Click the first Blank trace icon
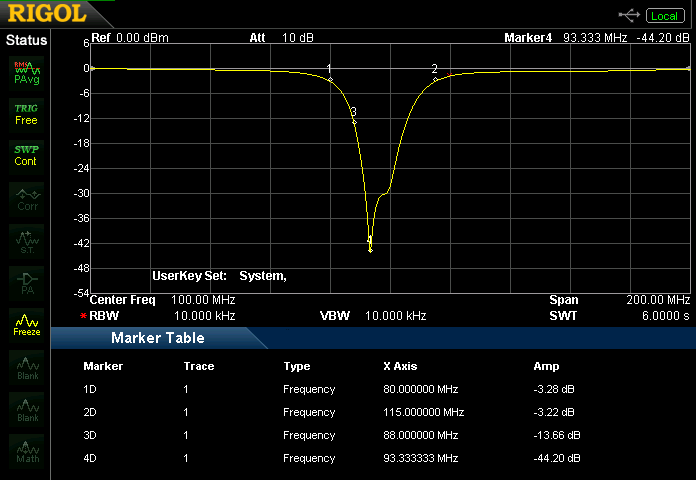 pyautogui.click(x=27, y=368)
